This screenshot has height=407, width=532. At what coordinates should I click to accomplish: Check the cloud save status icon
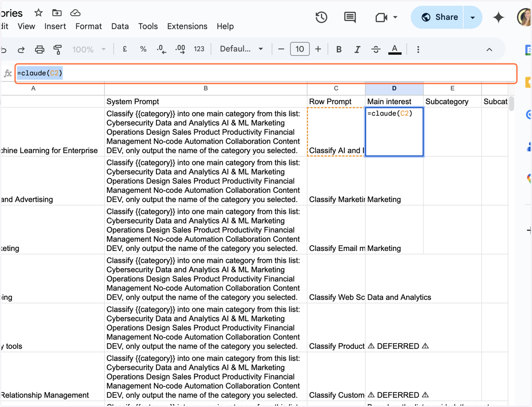point(75,13)
